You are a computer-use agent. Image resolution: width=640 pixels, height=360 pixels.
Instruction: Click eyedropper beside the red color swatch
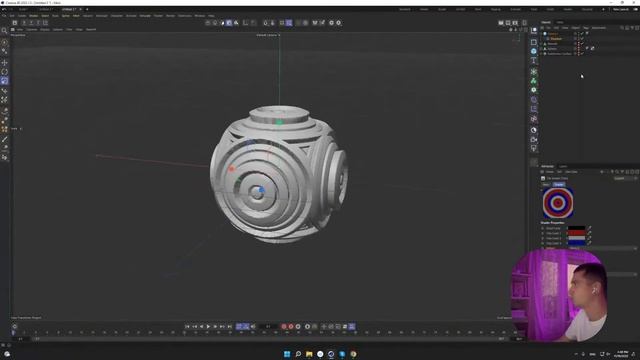(589, 233)
